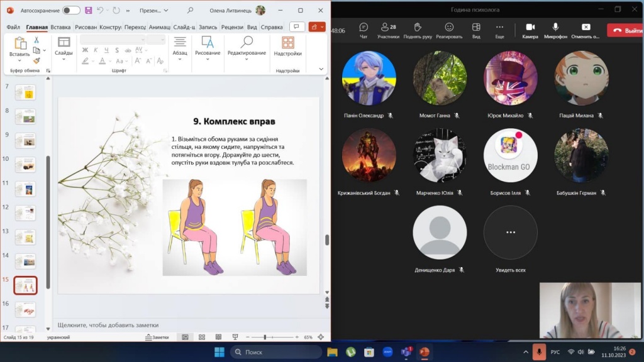The image size is (644, 362).
Task: Click the Format Painter brush icon
Action: click(x=36, y=61)
